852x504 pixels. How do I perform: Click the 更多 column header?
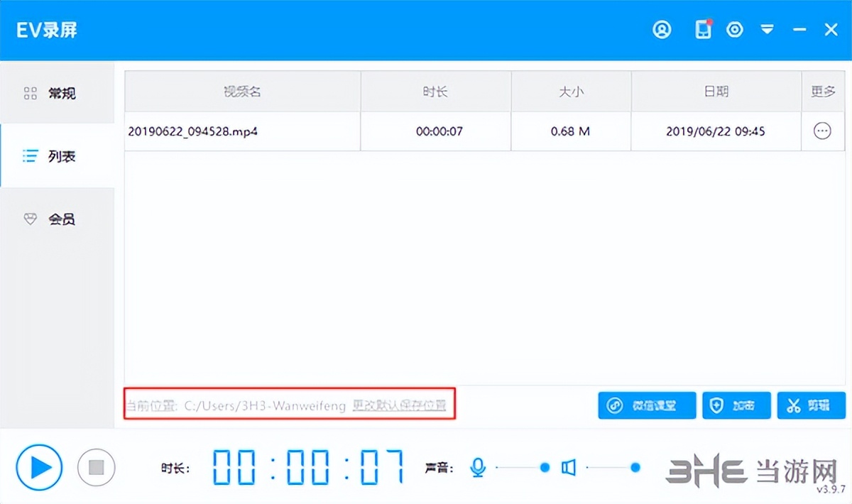pos(823,91)
